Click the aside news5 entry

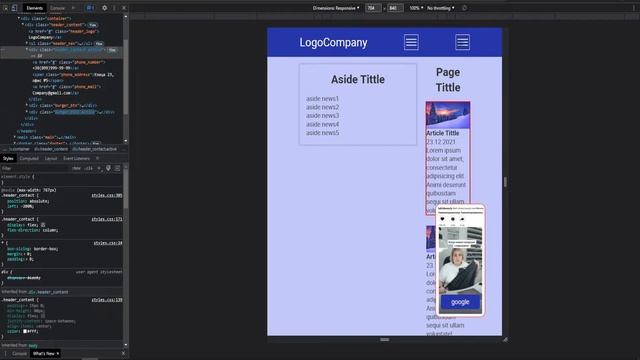[x=322, y=133]
